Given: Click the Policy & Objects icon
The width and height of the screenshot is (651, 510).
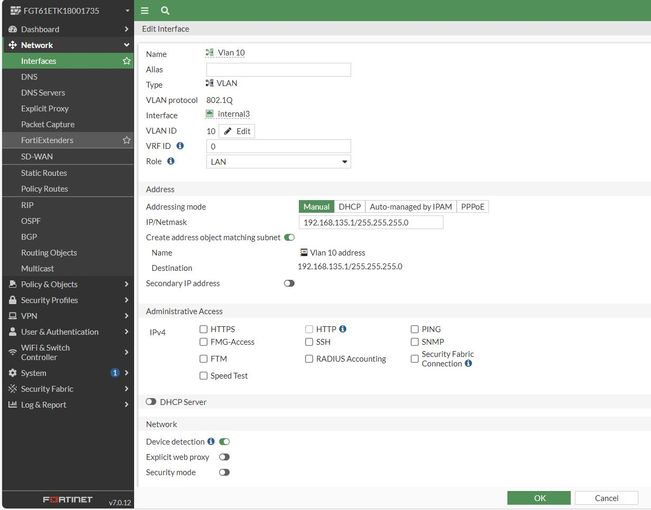Looking at the screenshot, I should pyautogui.click(x=12, y=284).
